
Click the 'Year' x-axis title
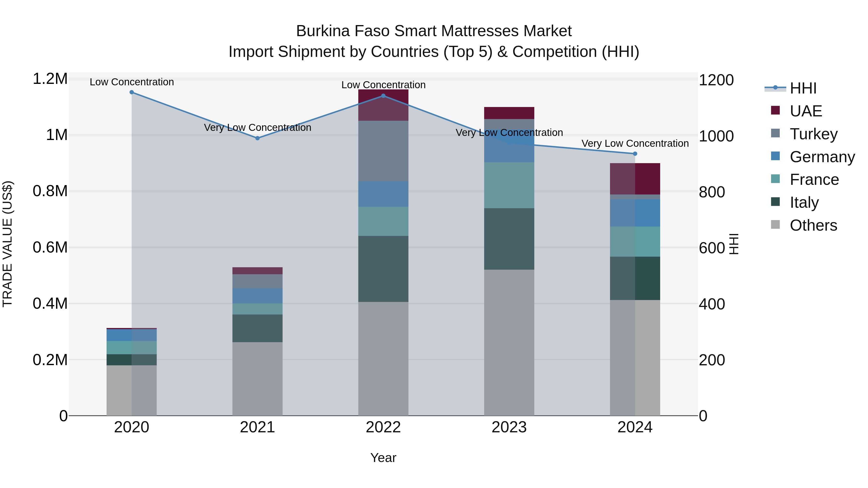coord(383,458)
